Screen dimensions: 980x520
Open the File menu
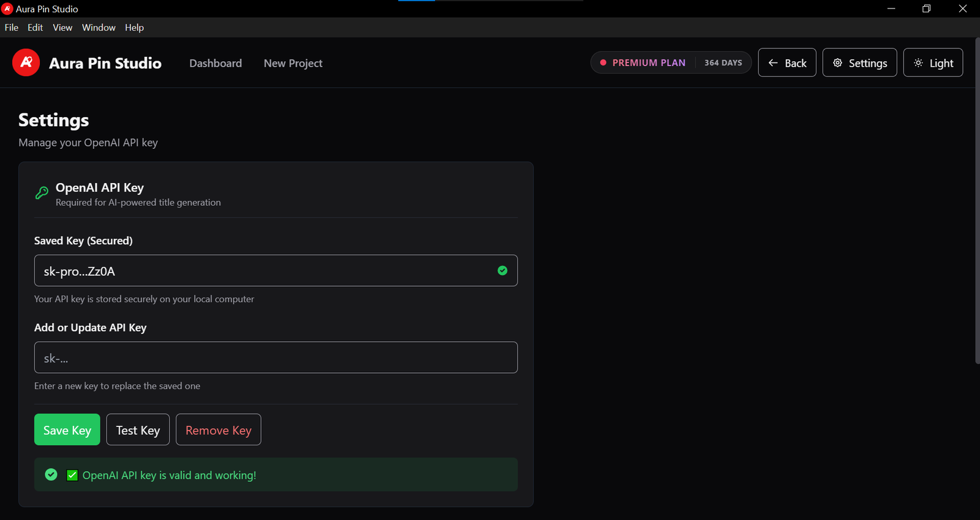12,28
